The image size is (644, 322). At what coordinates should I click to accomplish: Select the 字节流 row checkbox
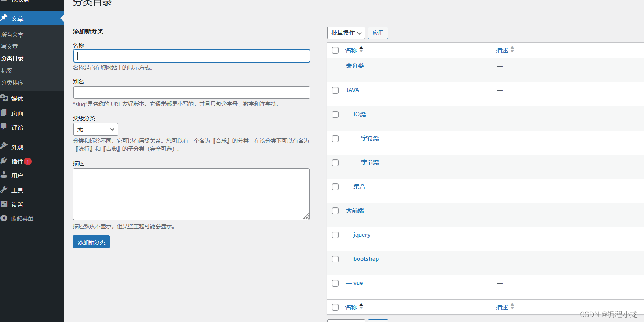[x=335, y=163]
